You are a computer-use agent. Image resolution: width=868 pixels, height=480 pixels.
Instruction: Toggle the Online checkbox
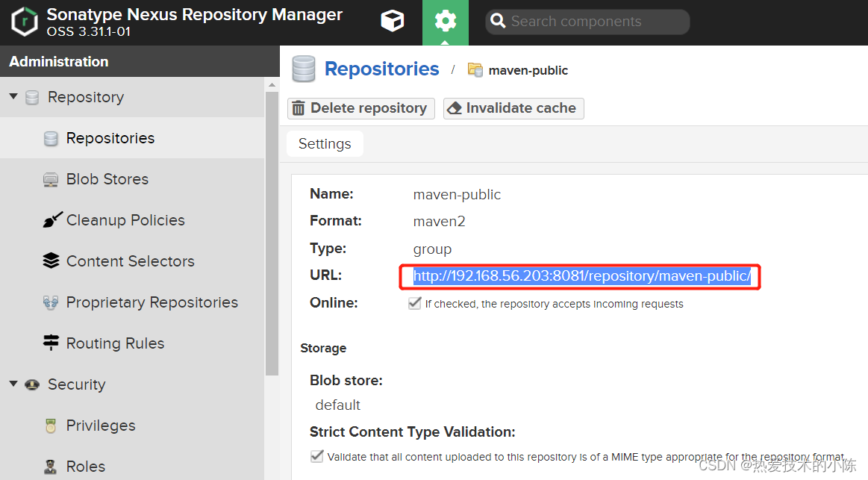tap(415, 303)
